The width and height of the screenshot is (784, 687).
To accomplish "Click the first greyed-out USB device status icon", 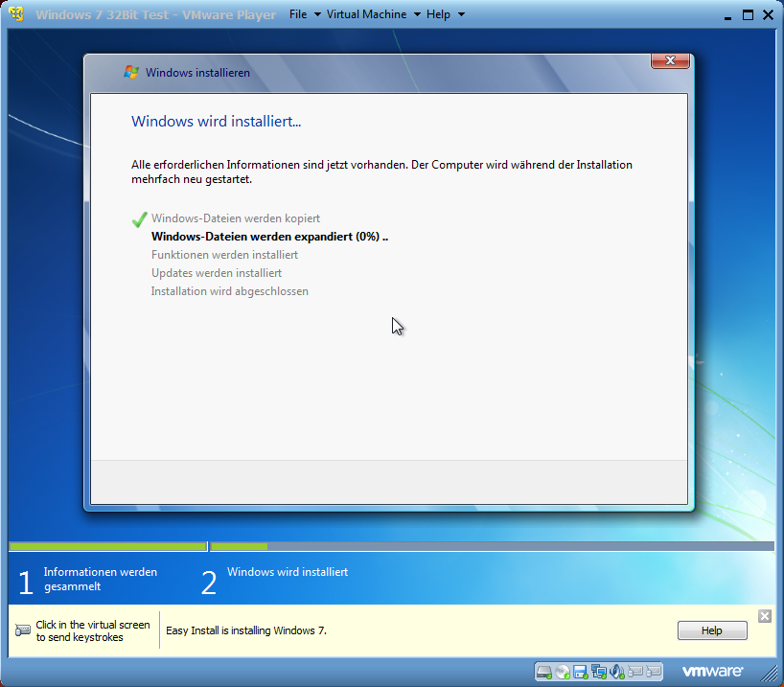I will [x=635, y=672].
